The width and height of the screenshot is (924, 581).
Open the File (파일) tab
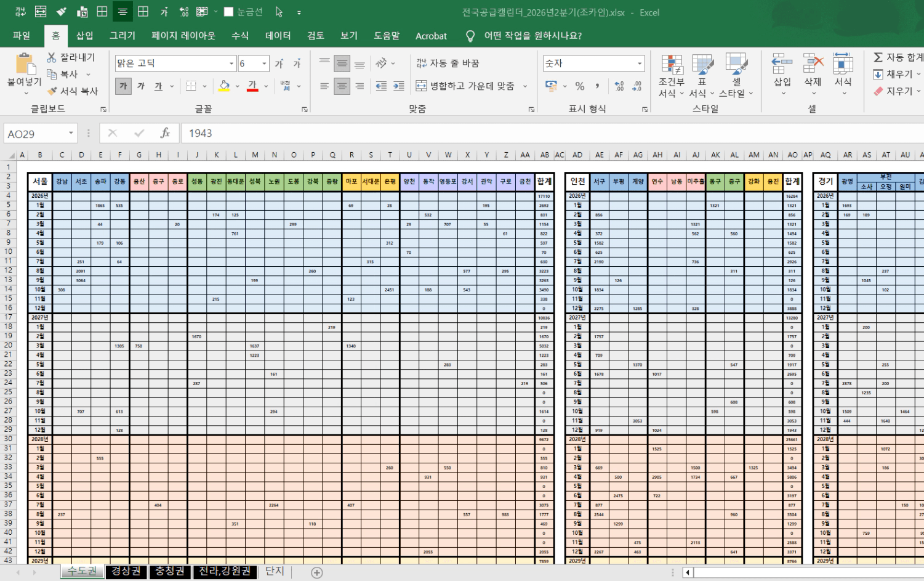[22, 36]
